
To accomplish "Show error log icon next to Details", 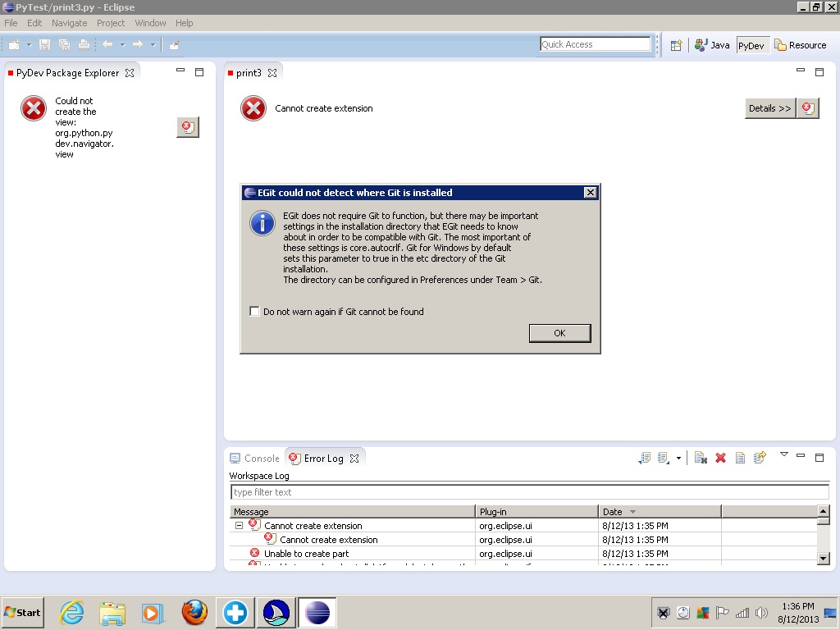I will coord(808,108).
